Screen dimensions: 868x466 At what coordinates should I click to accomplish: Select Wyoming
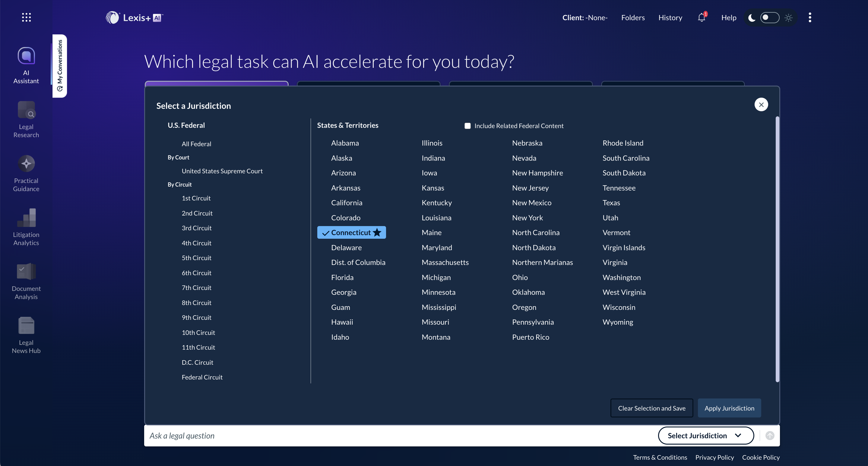point(618,322)
